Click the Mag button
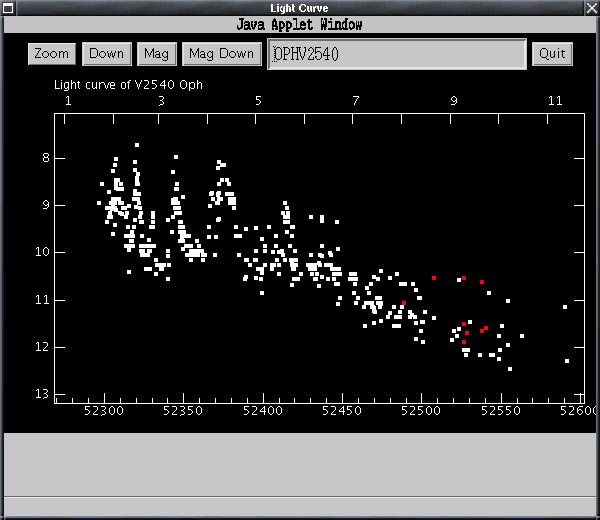Screen dimensions: 600x520 coord(156,54)
